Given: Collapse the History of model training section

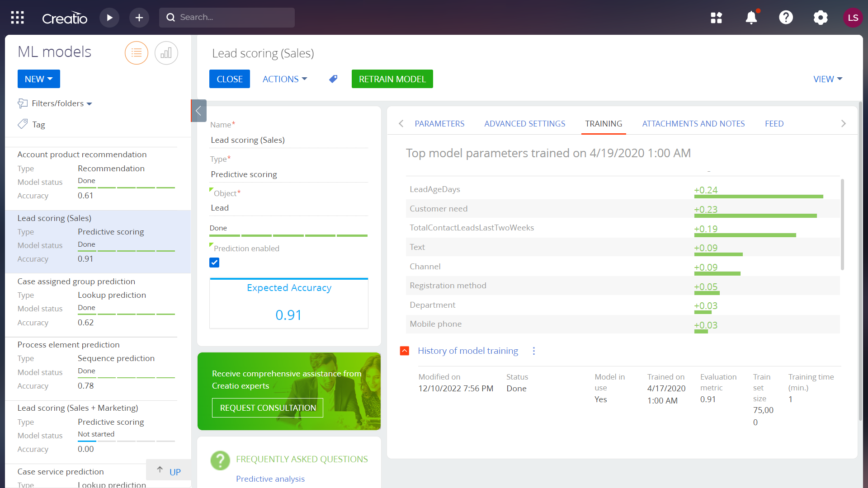Looking at the screenshot, I should click(x=404, y=351).
